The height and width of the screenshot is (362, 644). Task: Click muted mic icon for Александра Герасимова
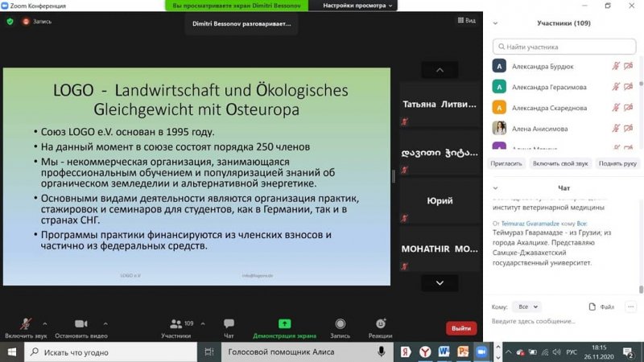click(616, 87)
